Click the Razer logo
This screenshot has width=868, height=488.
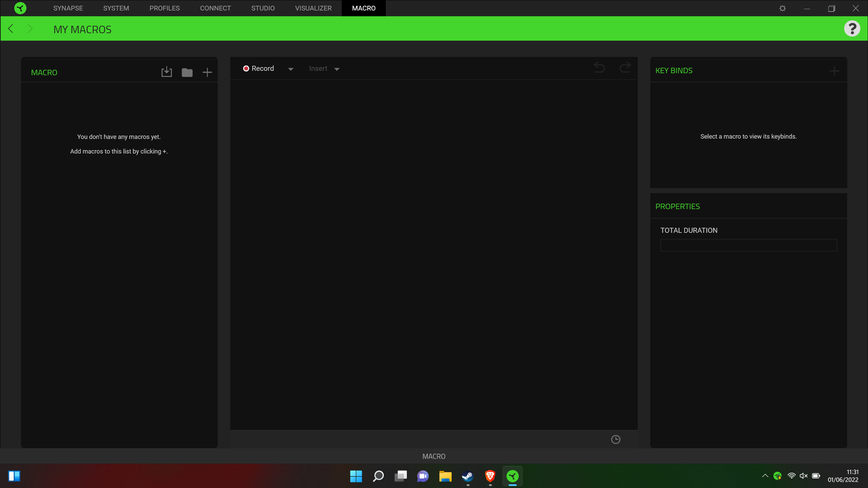pyautogui.click(x=20, y=8)
